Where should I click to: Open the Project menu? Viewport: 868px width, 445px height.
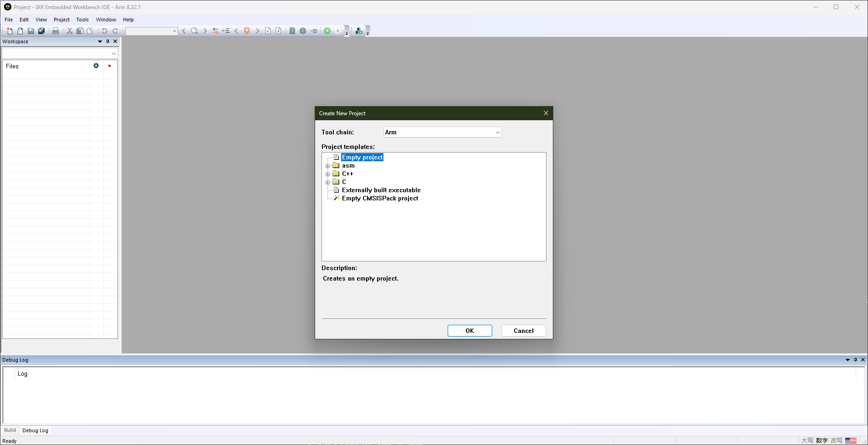click(61, 20)
